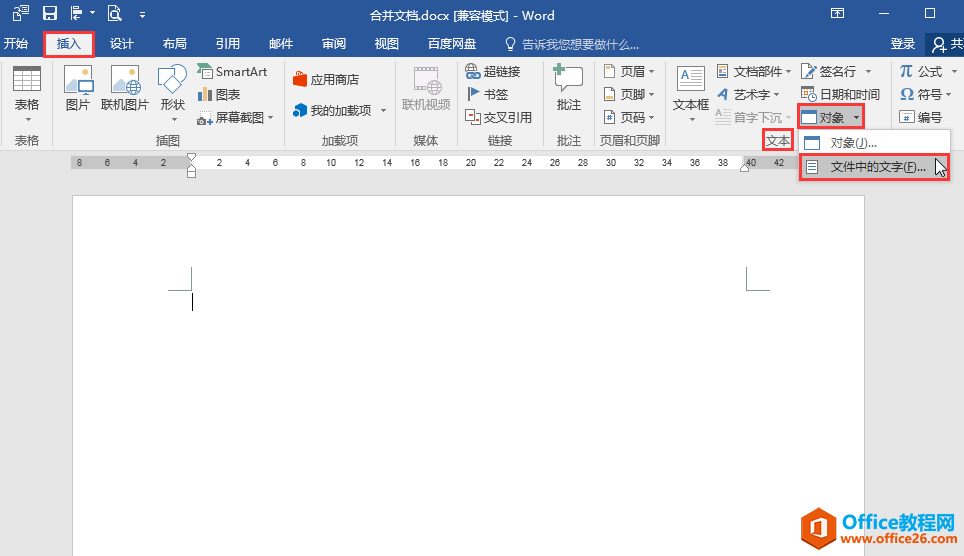Switch to the 设计 Design tab
964x556 pixels.
[x=122, y=44]
